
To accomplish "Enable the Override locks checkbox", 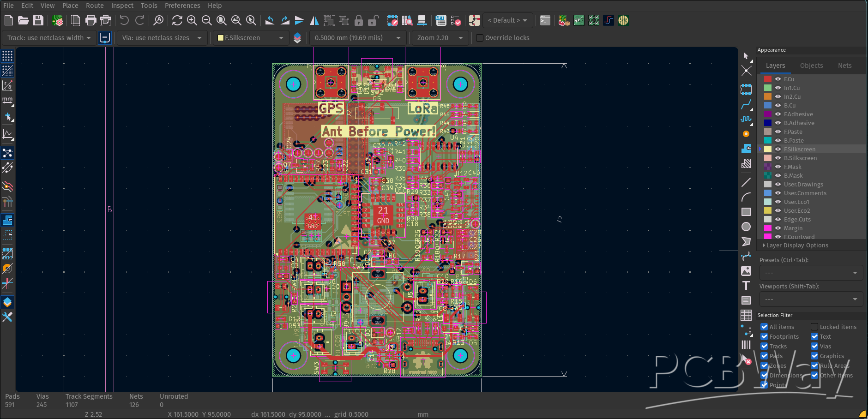I will click(480, 38).
